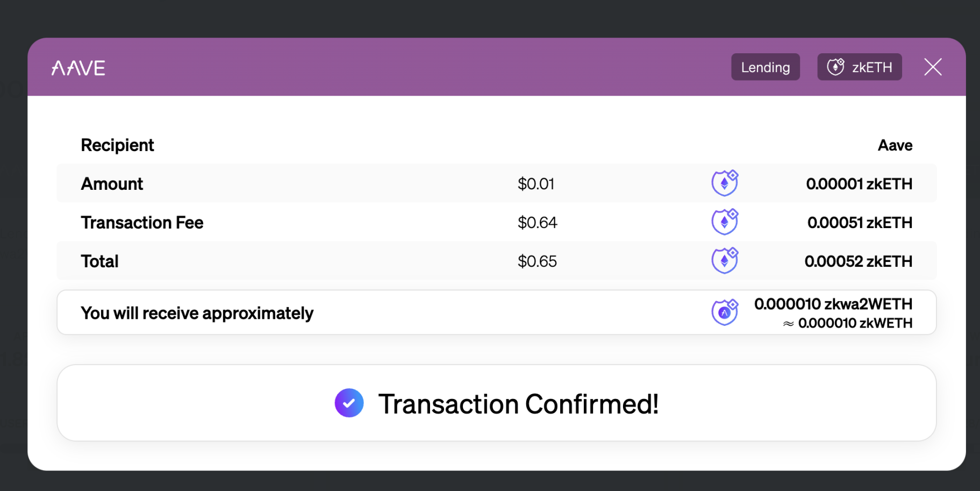980x491 pixels.
Task: Click the 0.00001 zkETH amount
Action: tap(859, 184)
